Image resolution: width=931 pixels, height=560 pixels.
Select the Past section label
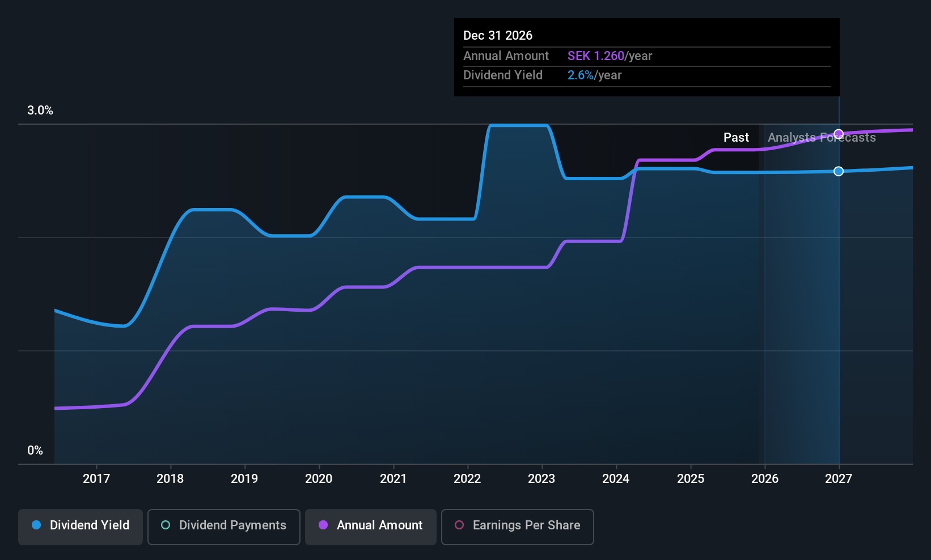(x=736, y=138)
